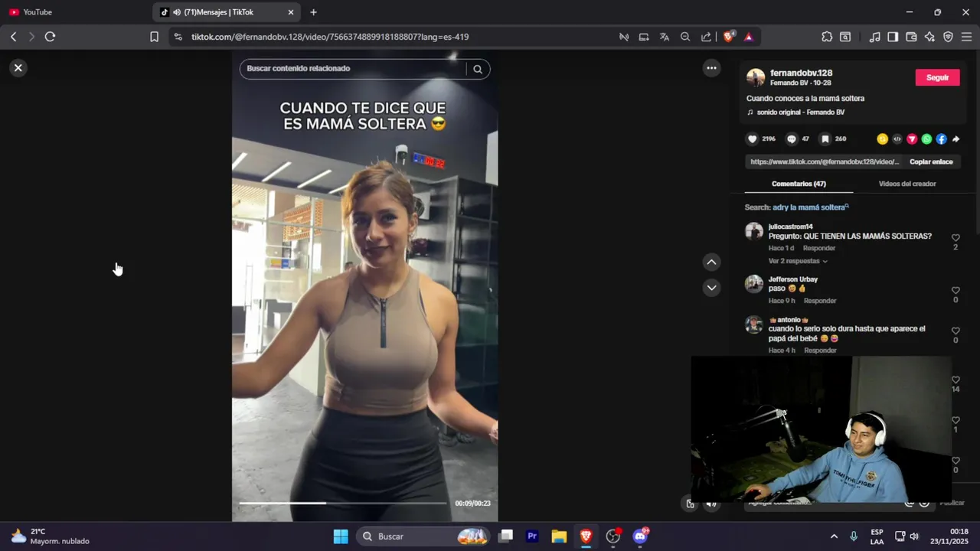980x551 pixels.
Task: Send to friends via red arrow icon
Action: [x=912, y=139]
